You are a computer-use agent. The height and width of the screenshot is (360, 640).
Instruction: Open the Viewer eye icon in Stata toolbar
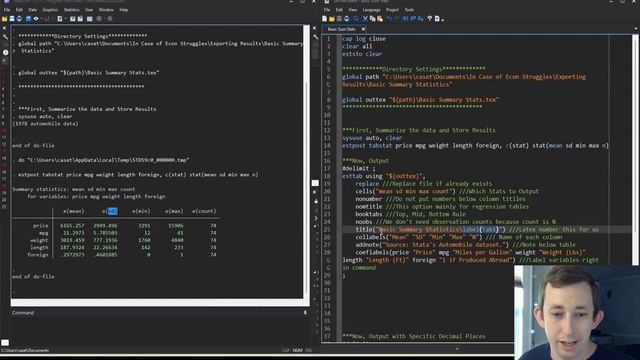click(36, 19)
